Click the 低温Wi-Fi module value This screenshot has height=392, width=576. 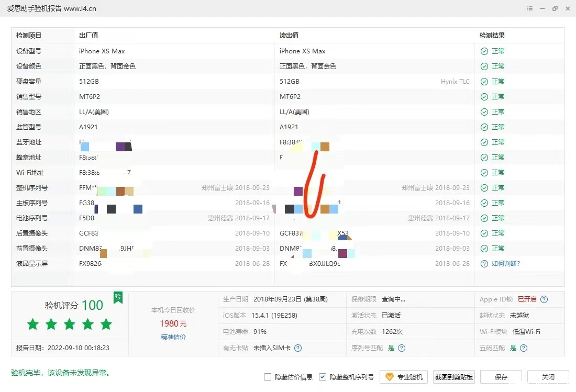(526, 331)
